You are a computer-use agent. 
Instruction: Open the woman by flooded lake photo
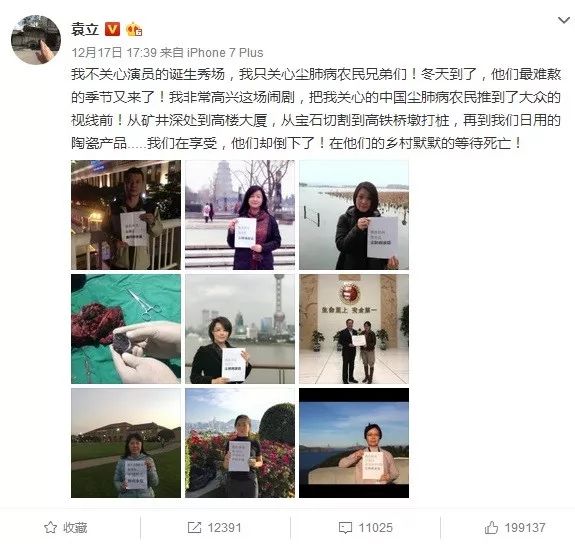[x=354, y=215]
